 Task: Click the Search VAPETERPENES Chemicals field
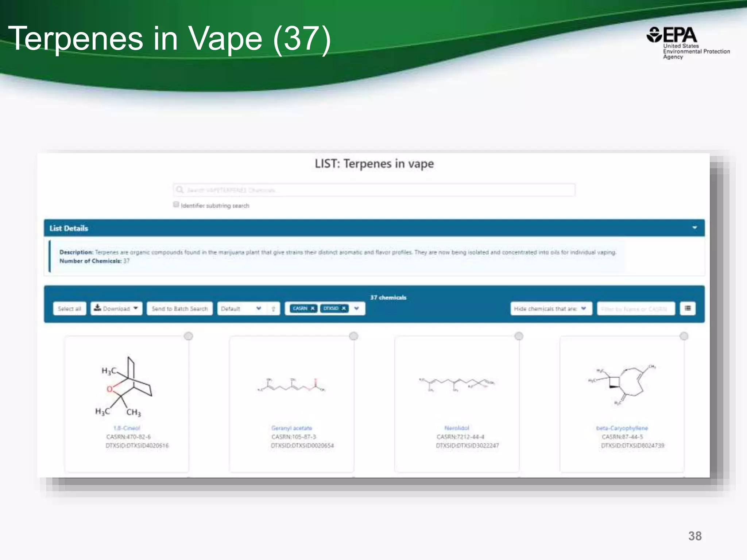click(x=374, y=190)
